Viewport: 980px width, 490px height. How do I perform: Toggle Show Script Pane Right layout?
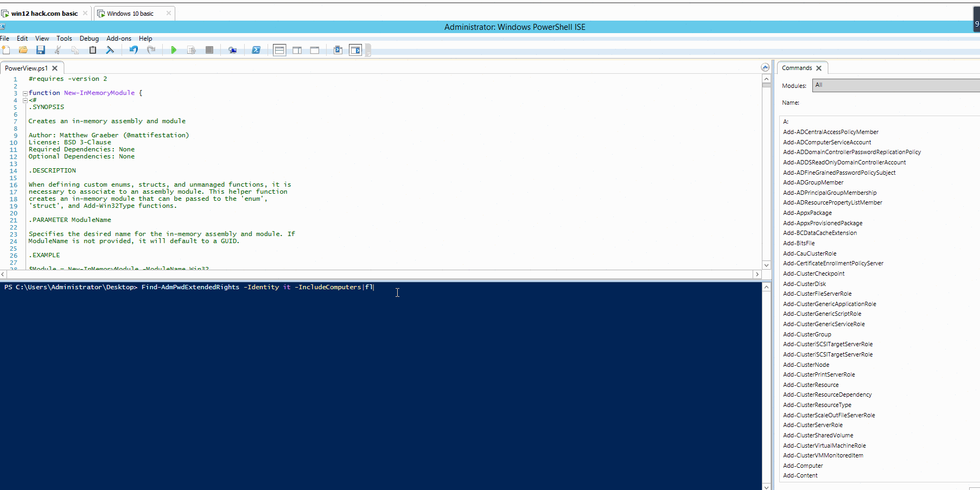297,50
